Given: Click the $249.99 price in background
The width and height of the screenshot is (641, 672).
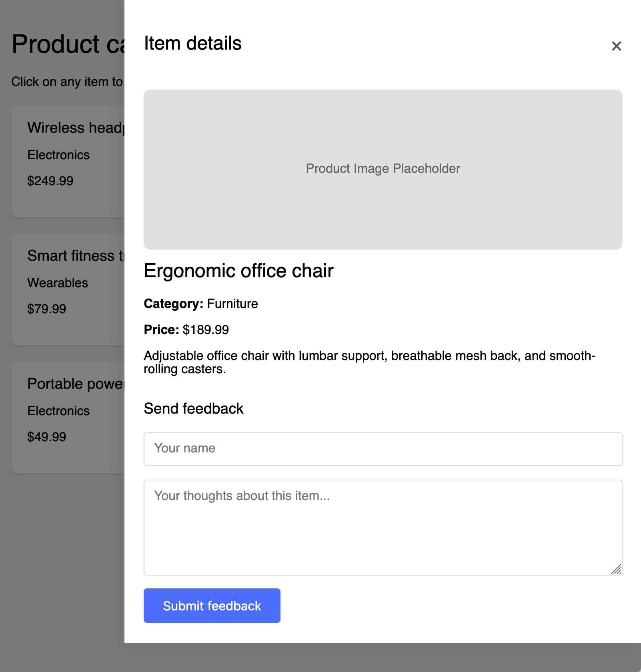Looking at the screenshot, I should [x=50, y=181].
